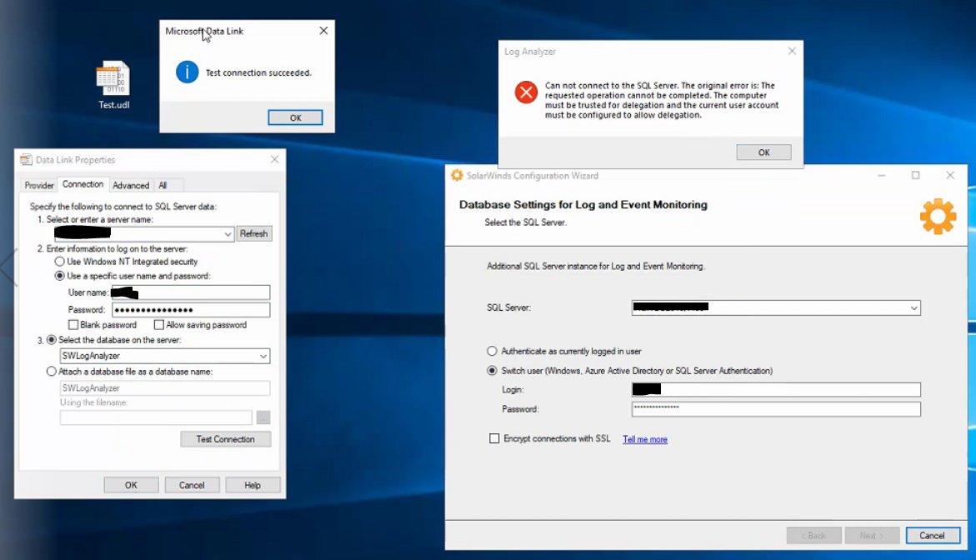Open the Tell me more link
The width and height of the screenshot is (976, 560).
pos(645,439)
